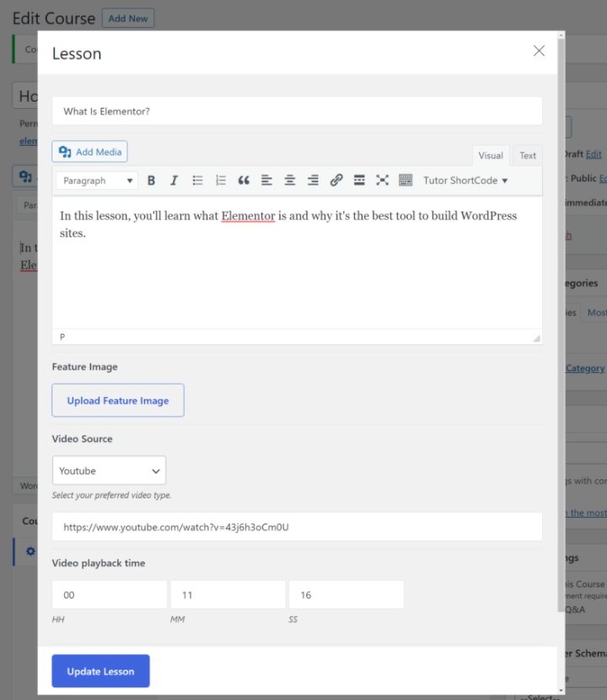
Task: Center align the lesson text
Action: [290, 180]
